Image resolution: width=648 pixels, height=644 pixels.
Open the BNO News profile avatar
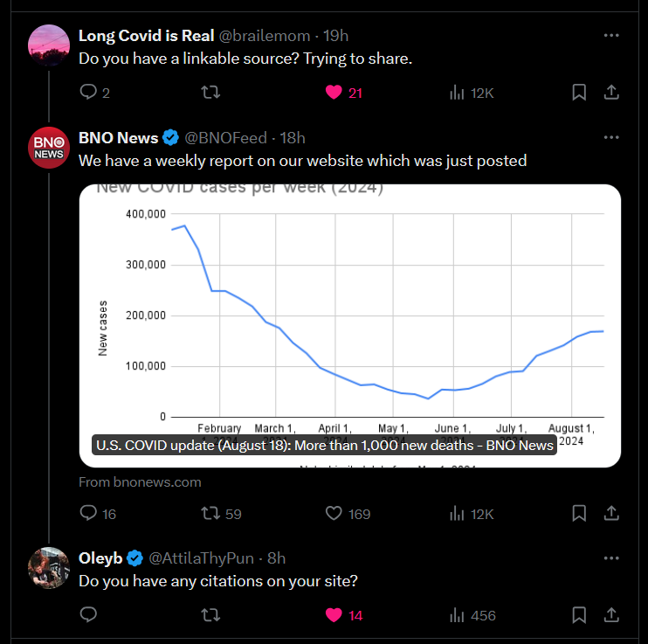[49, 148]
